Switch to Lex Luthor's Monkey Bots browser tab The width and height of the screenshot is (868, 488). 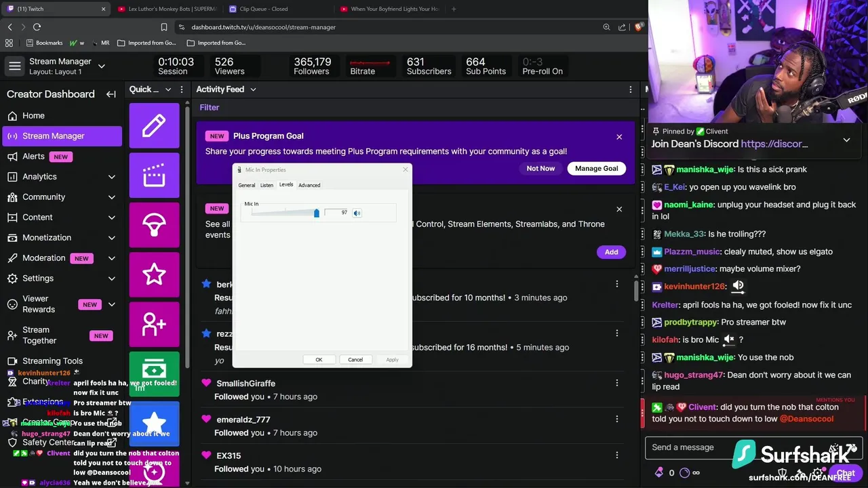[167, 9]
